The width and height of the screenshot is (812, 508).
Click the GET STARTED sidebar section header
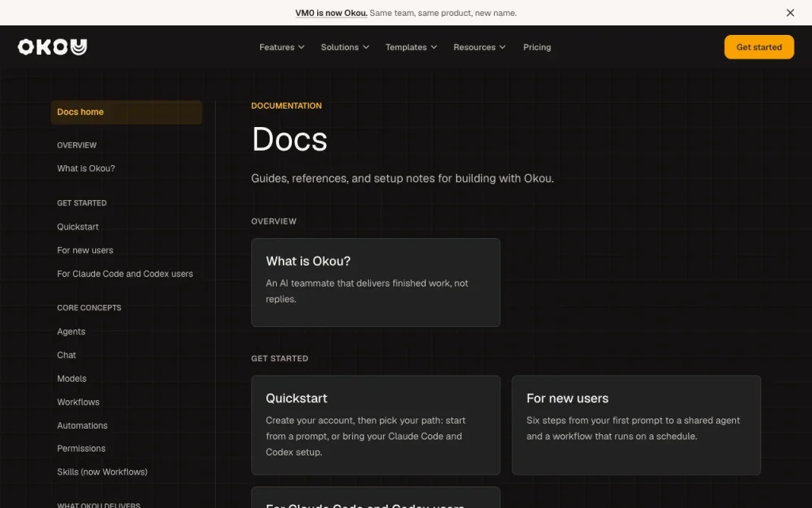tap(82, 203)
